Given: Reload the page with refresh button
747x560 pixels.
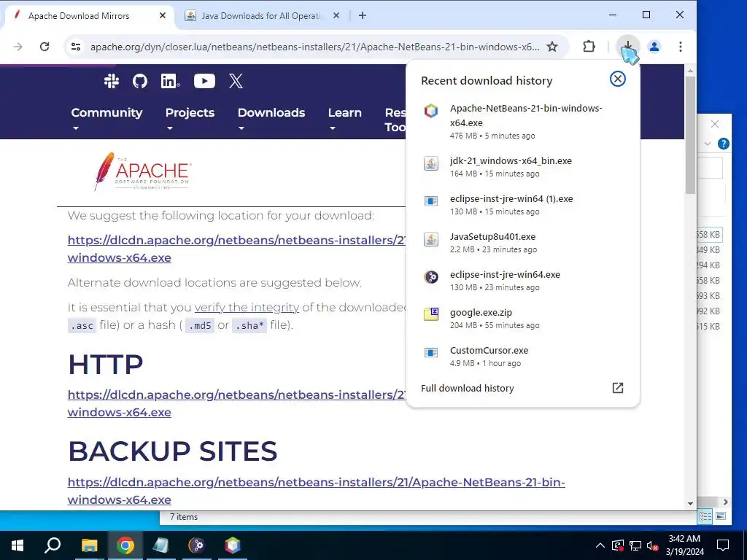Looking at the screenshot, I should click(x=44, y=47).
